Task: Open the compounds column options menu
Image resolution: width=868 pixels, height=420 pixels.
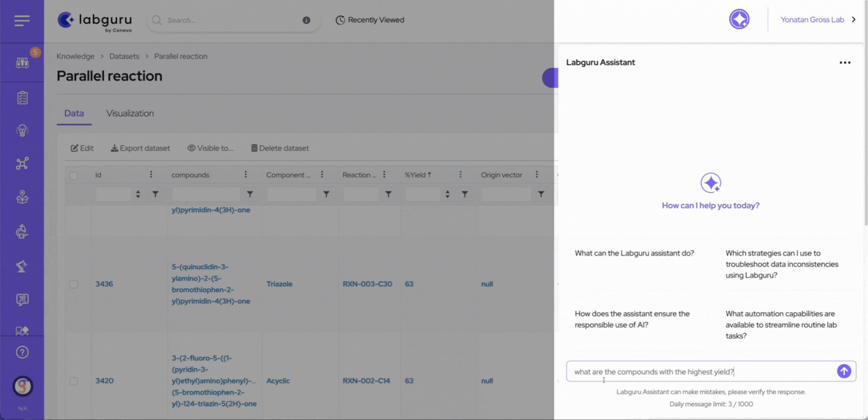Action: tap(246, 174)
